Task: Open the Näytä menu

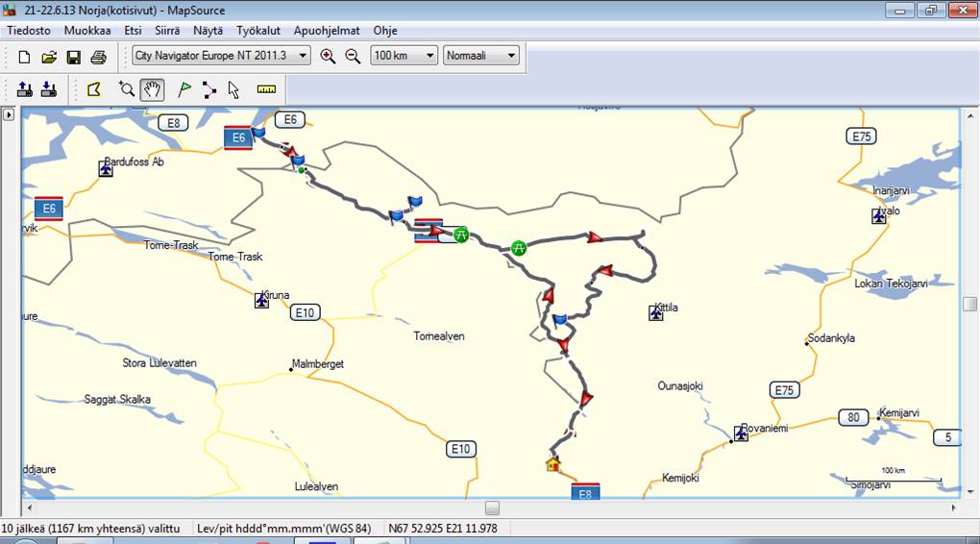Action: (x=208, y=31)
